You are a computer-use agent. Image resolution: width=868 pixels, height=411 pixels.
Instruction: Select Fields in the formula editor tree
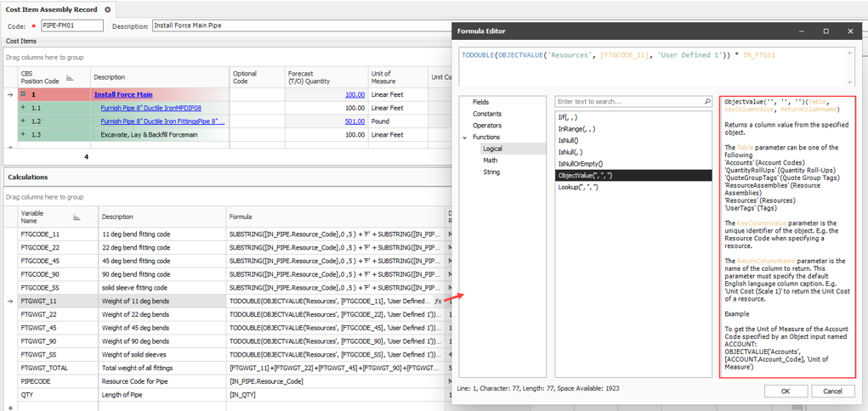pyautogui.click(x=480, y=102)
